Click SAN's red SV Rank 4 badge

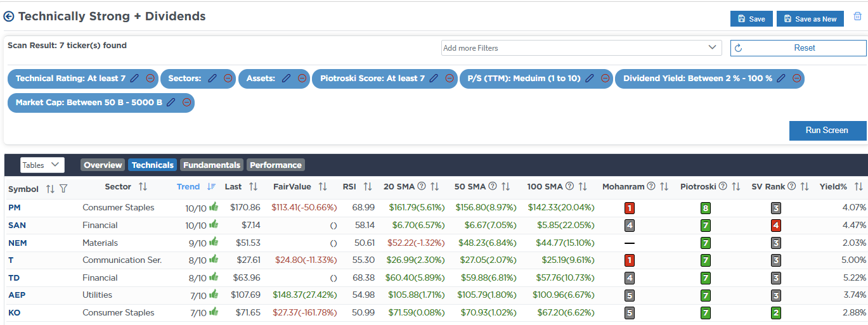tap(776, 225)
